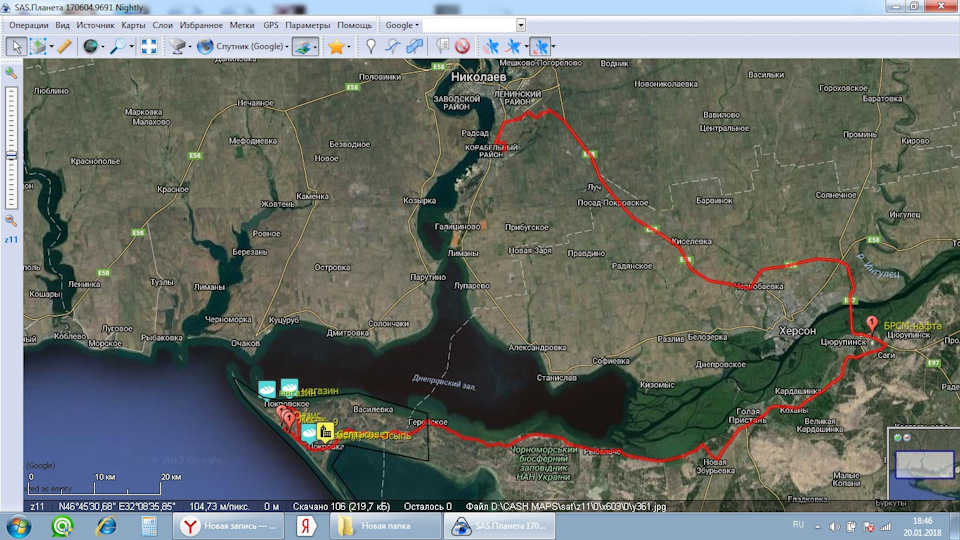Open favorites with the star icon

pos(336,46)
